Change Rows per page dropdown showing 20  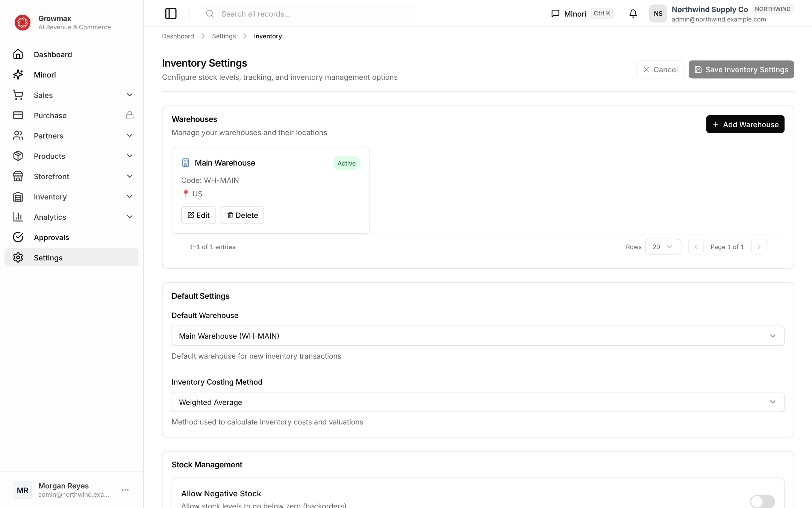(x=663, y=247)
